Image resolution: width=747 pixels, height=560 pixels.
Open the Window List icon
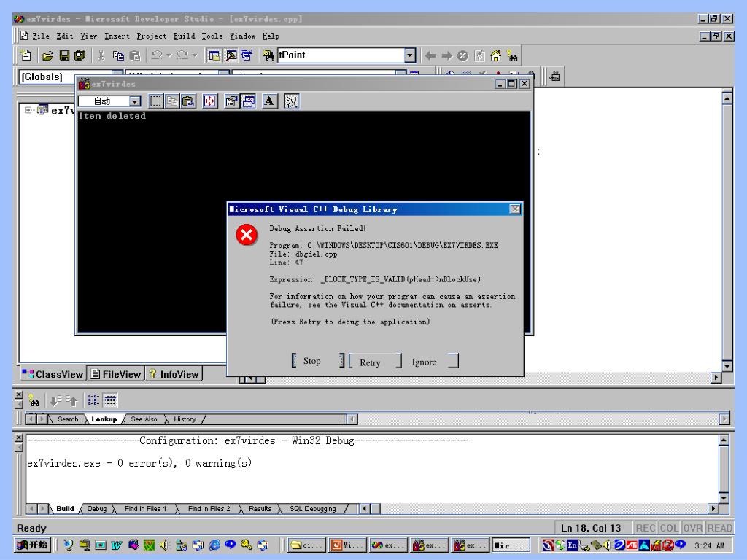point(247,55)
